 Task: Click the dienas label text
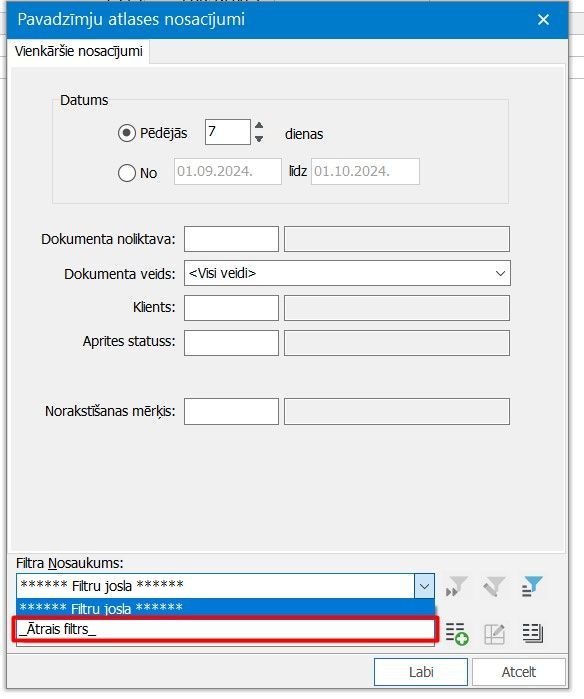point(304,134)
